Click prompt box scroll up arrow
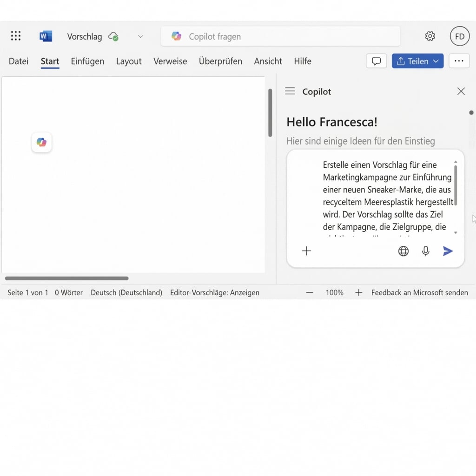 click(456, 162)
